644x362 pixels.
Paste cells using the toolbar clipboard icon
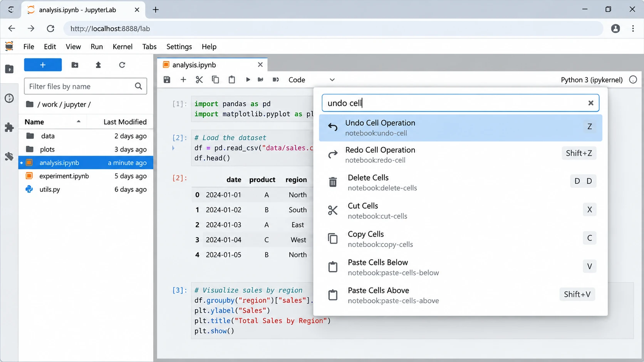232,80
